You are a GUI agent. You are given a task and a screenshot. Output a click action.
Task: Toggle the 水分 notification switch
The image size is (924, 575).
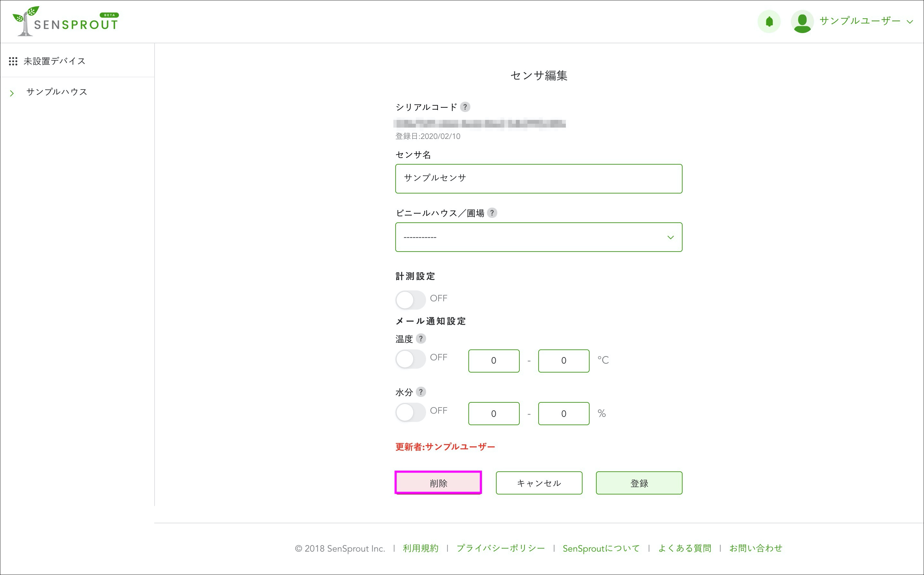coord(410,412)
